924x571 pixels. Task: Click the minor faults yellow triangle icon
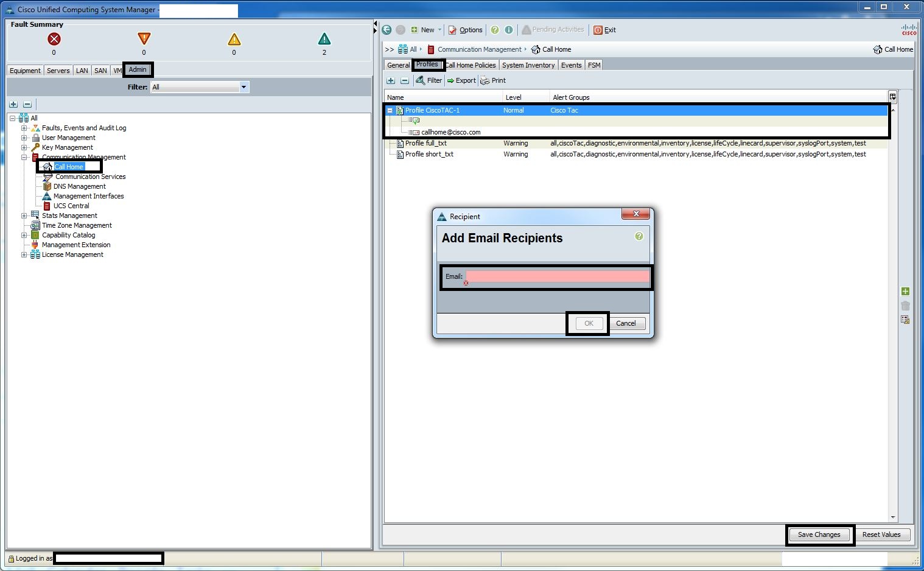(x=234, y=40)
